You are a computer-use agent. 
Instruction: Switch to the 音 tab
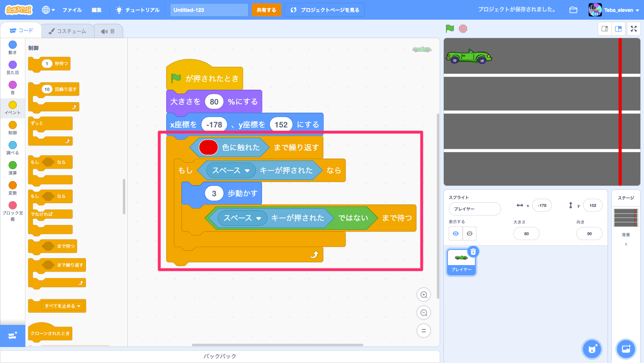pyautogui.click(x=108, y=31)
